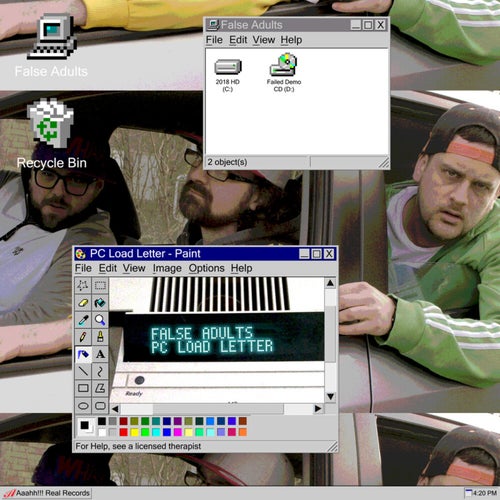
Task: Open the Options menu in Paint
Action: click(206, 268)
